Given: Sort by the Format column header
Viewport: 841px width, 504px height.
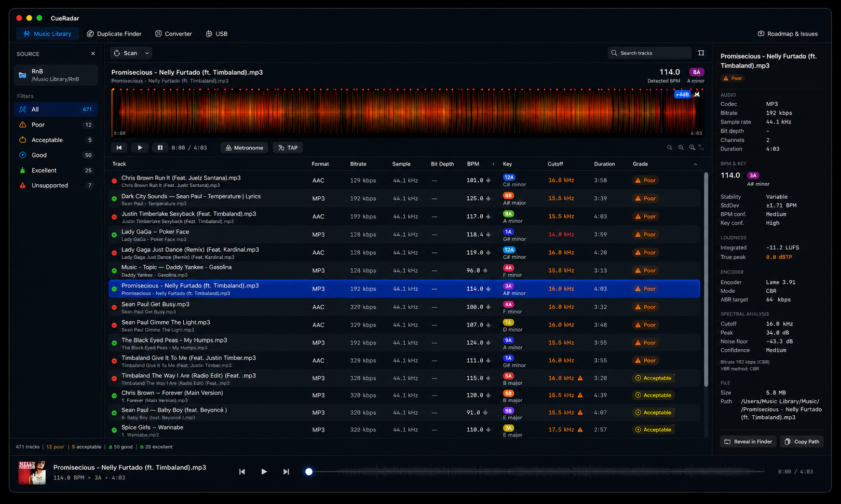Looking at the screenshot, I should point(320,164).
